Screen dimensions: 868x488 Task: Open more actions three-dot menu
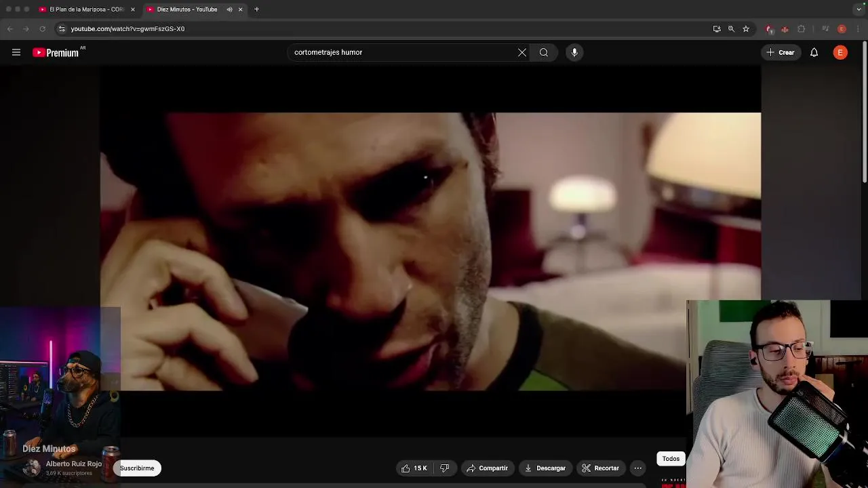click(637, 468)
